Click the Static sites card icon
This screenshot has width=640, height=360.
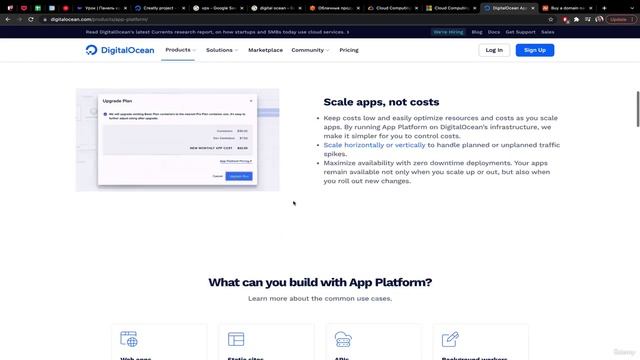click(236, 339)
